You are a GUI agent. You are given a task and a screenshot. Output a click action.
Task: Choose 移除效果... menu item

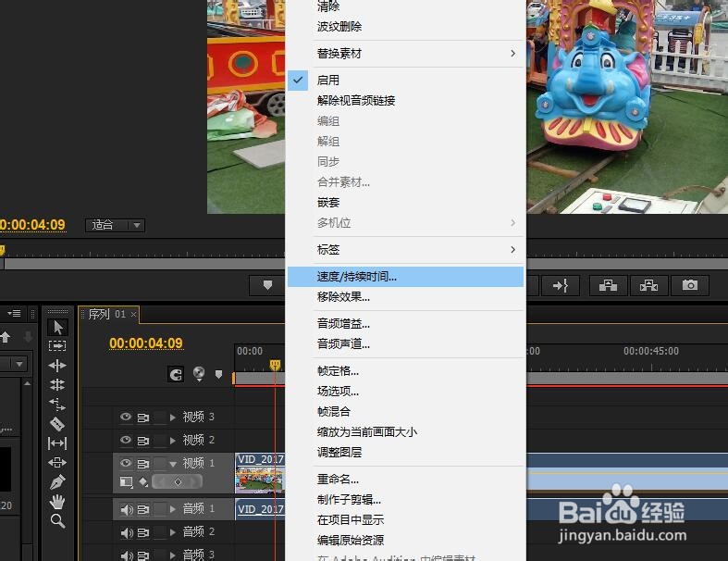click(406, 297)
